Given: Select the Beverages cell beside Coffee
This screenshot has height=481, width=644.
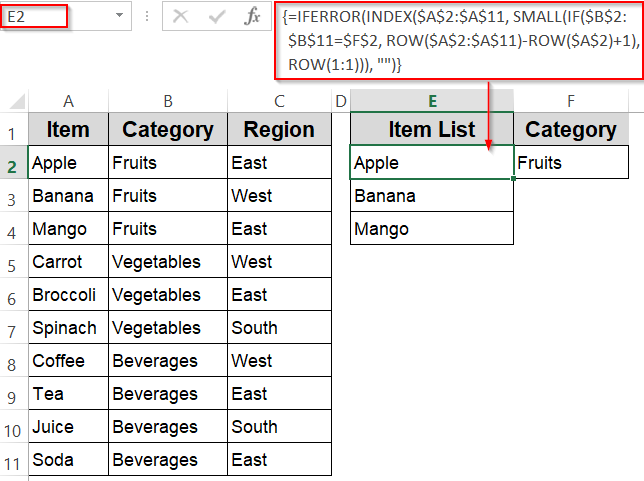Looking at the screenshot, I should (168, 361).
